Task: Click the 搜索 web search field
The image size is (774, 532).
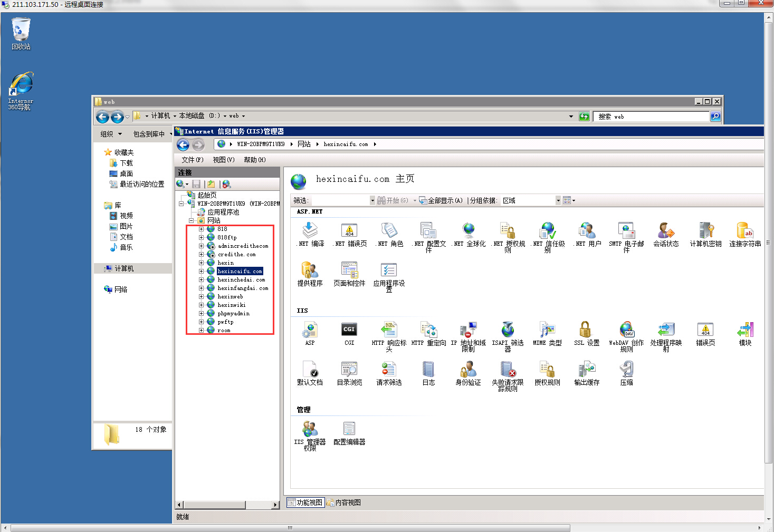Action: click(x=651, y=117)
